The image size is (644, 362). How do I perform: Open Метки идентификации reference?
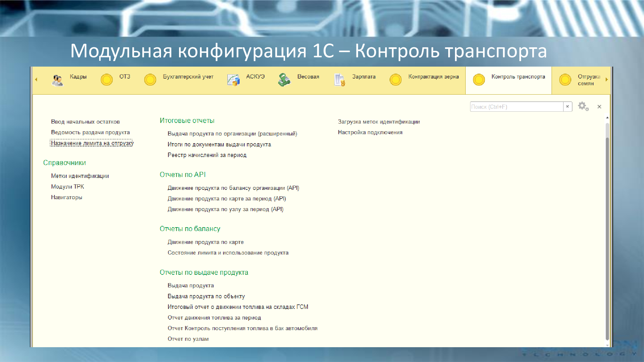click(80, 176)
